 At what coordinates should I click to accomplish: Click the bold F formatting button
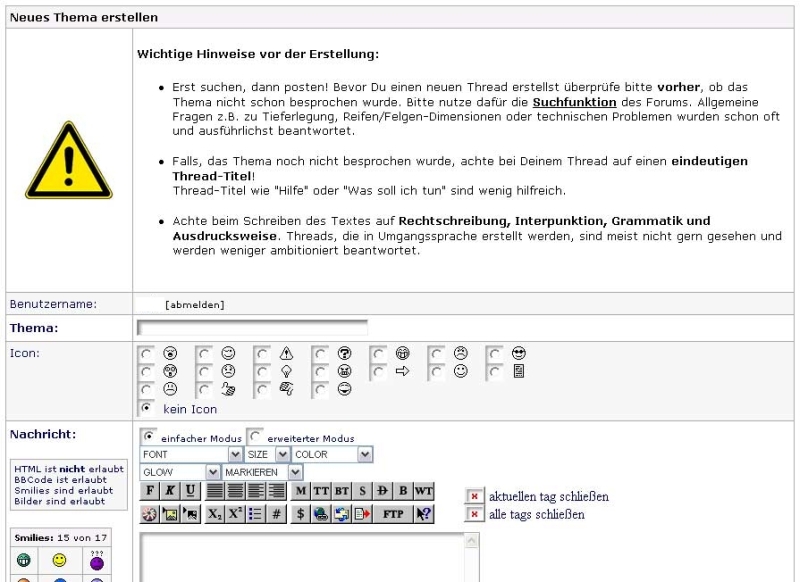click(149, 491)
